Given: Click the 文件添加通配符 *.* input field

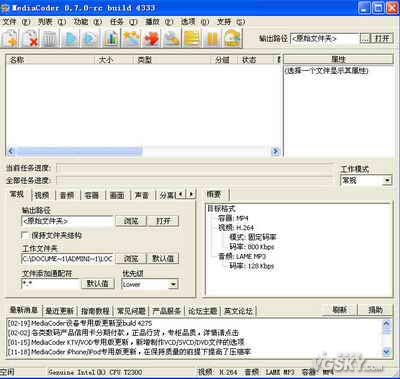Looking at the screenshot, I should pyautogui.click(x=51, y=284).
